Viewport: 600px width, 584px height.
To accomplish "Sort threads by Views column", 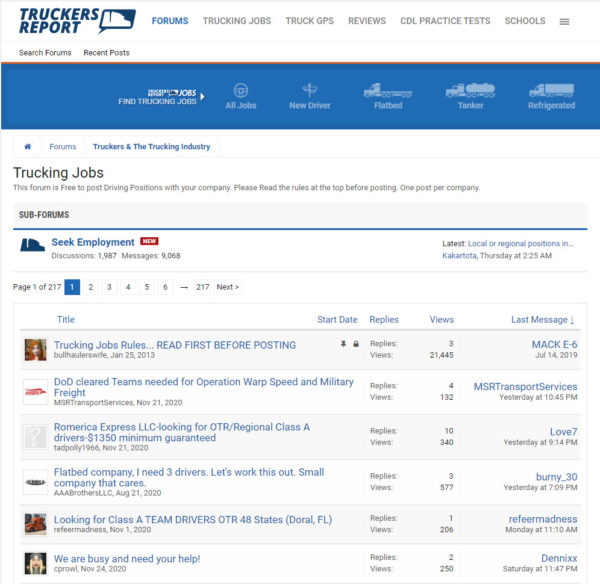I will click(x=442, y=320).
